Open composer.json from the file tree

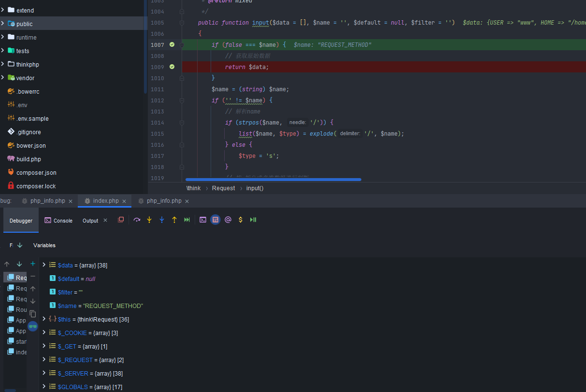coord(36,172)
